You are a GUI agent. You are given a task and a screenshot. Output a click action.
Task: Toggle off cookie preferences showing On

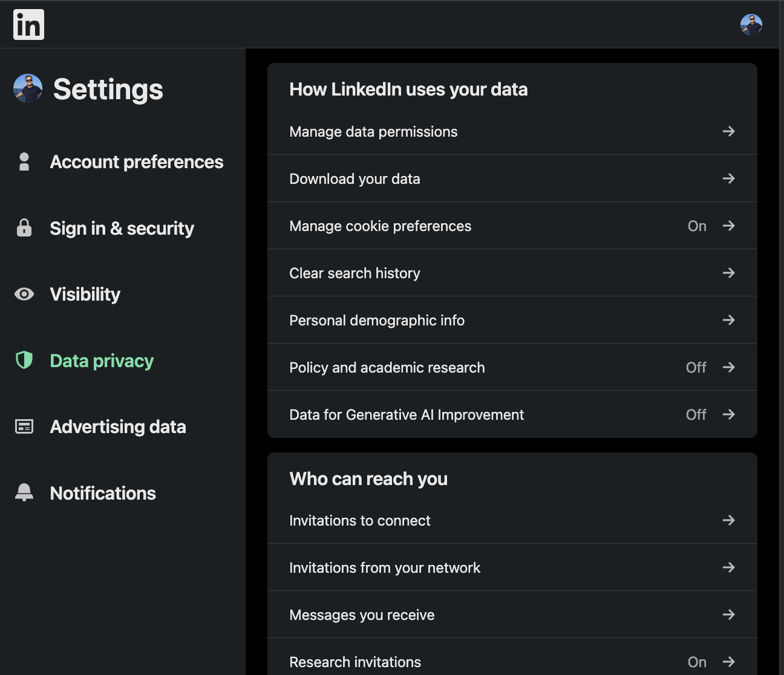click(x=697, y=226)
